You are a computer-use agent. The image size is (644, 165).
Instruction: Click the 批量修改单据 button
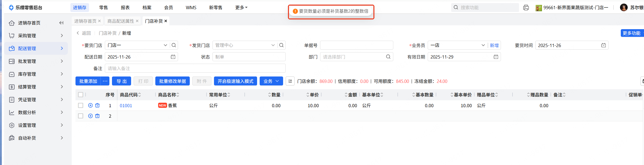172,81
